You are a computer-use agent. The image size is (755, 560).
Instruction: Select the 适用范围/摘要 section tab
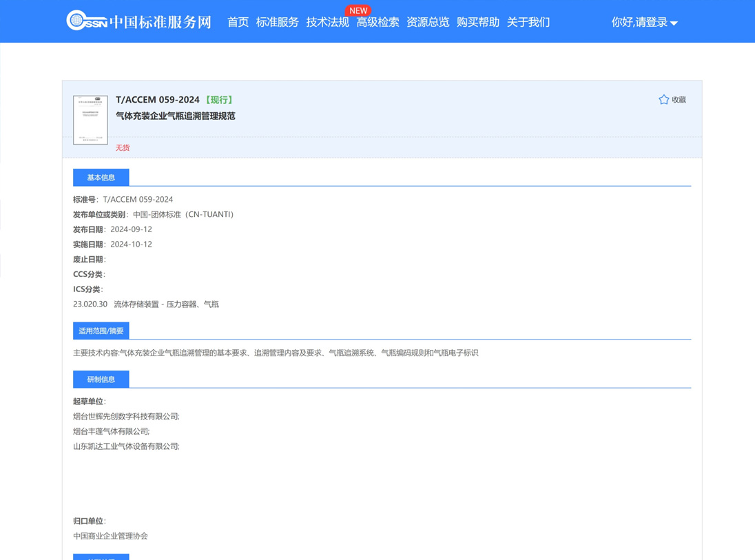coord(101,331)
